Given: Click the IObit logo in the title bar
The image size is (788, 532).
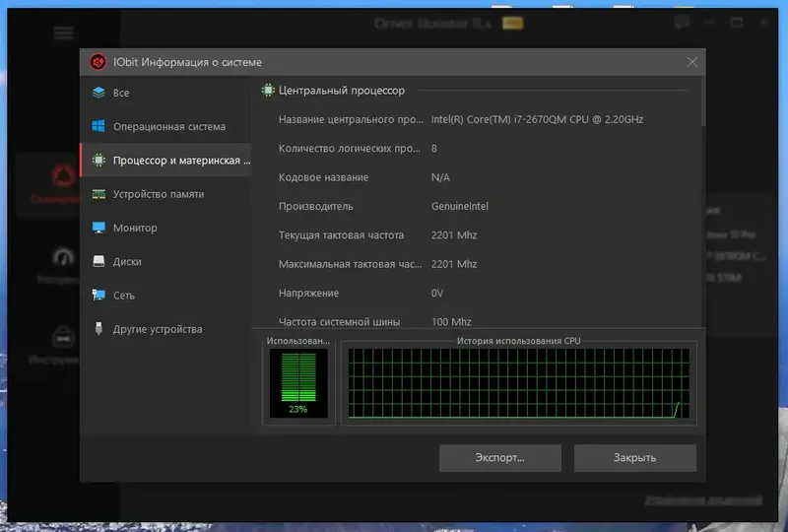Looking at the screenshot, I should [98, 62].
